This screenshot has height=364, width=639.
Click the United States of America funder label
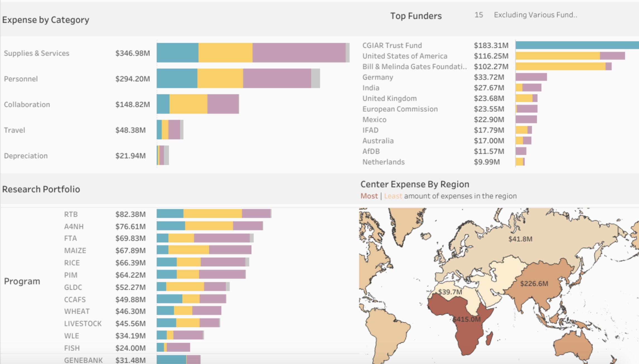(x=405, y=56)
